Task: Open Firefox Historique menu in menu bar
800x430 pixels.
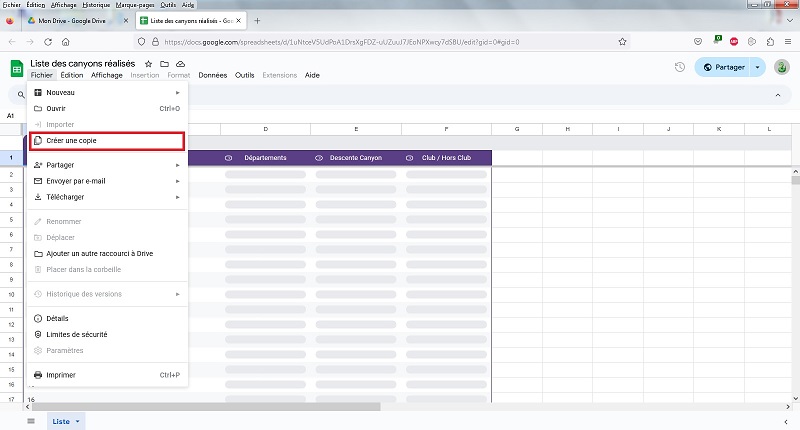Action: click(96, 5)
